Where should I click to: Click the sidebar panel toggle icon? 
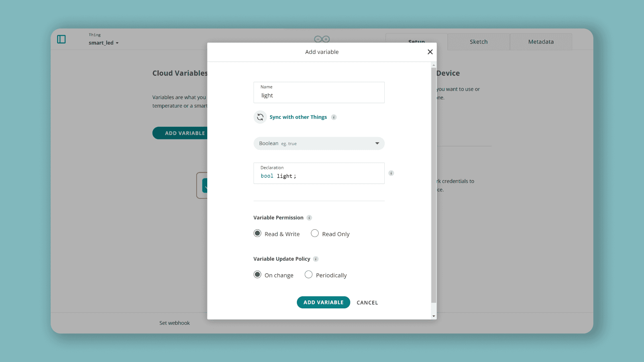coord(61,39)
